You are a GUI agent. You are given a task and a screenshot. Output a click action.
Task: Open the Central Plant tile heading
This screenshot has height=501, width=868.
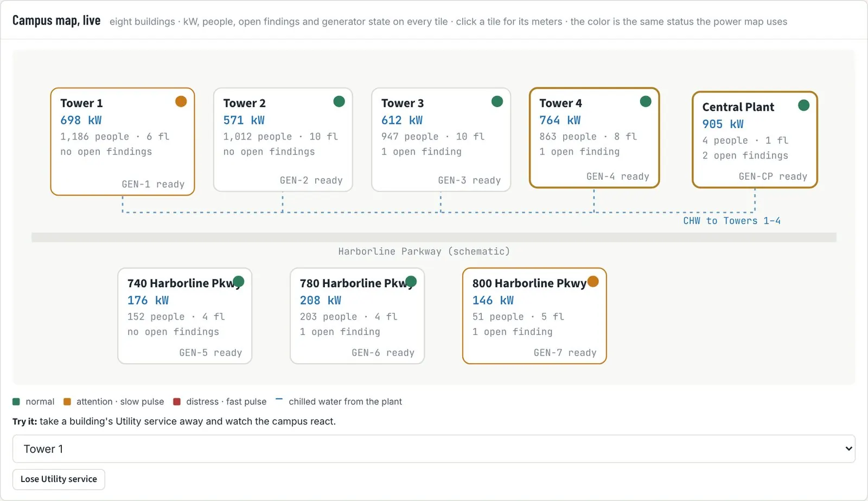(x=738, y=107)
